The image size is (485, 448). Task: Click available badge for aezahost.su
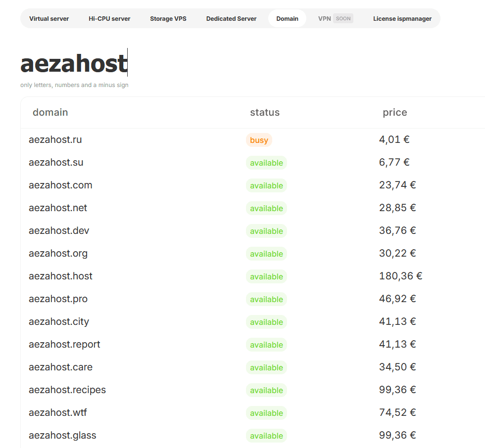point(266,163)
